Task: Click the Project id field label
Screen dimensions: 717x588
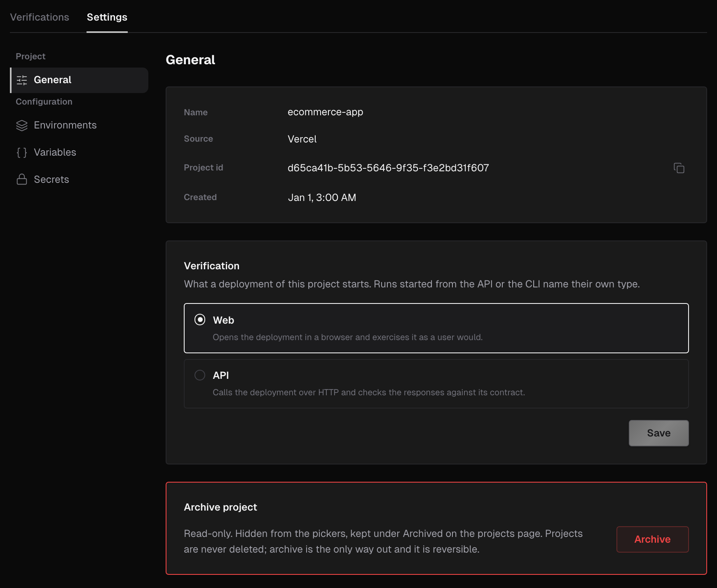Action: [204, 168]
